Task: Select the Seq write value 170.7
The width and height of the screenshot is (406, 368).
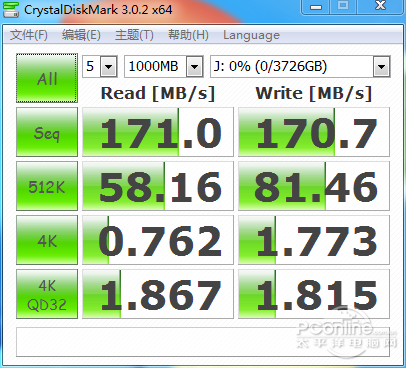Action: [x=314, y=132]
